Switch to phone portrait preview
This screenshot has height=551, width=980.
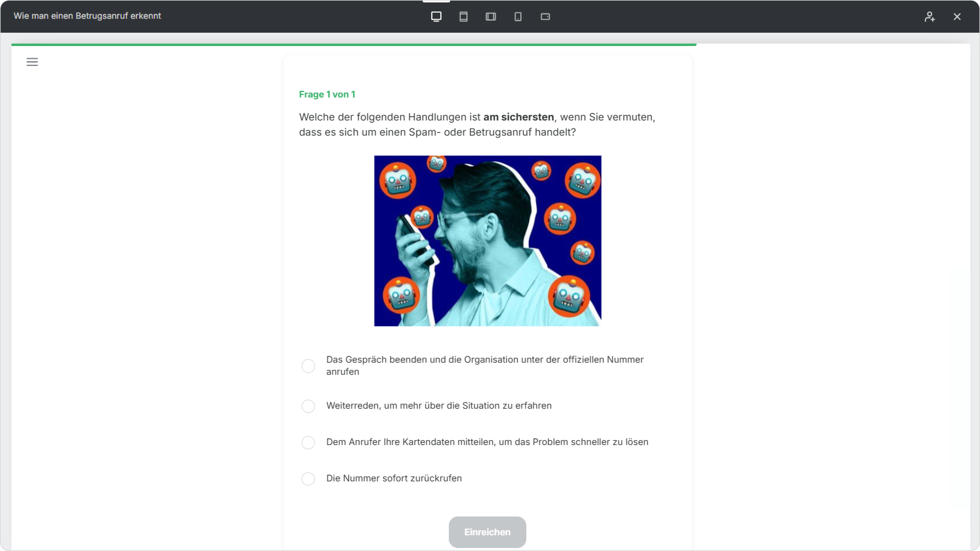[518, 16]
